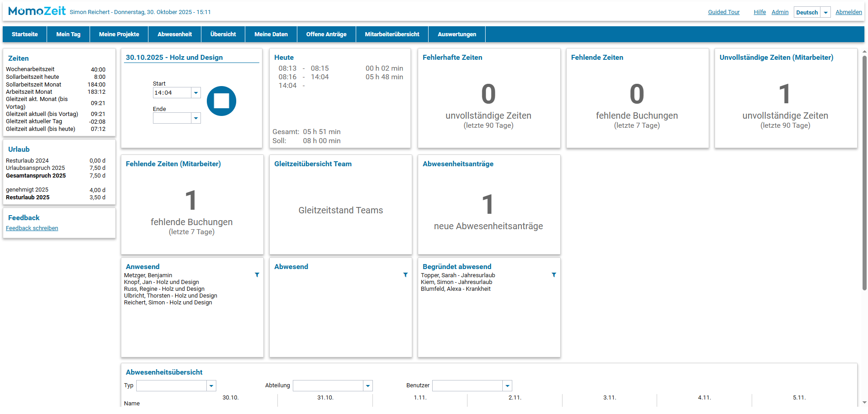
Task: Go to Mitarbeiterübersicht tab
Action: coord(392,34)
